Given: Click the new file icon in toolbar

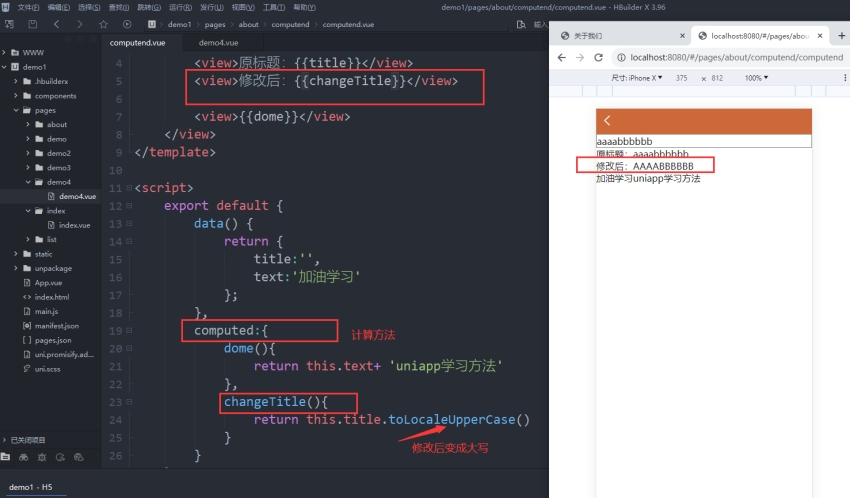Looking at the screenshot, I should coord(9,24).
